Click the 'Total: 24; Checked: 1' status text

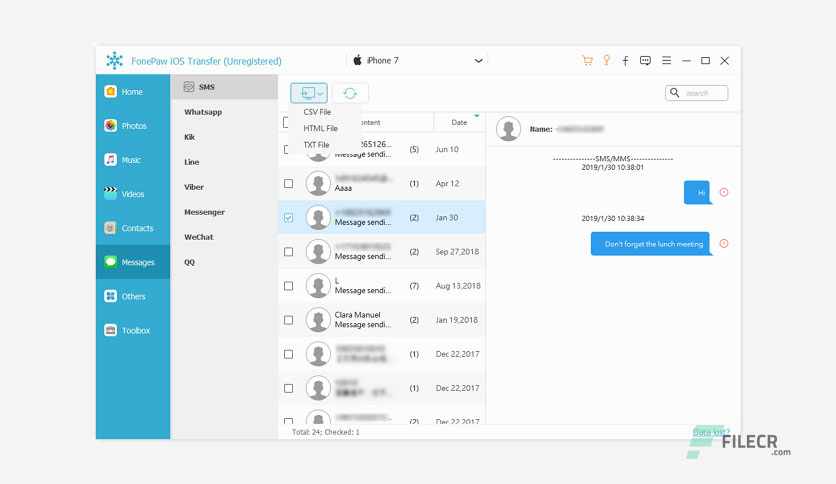326,432
